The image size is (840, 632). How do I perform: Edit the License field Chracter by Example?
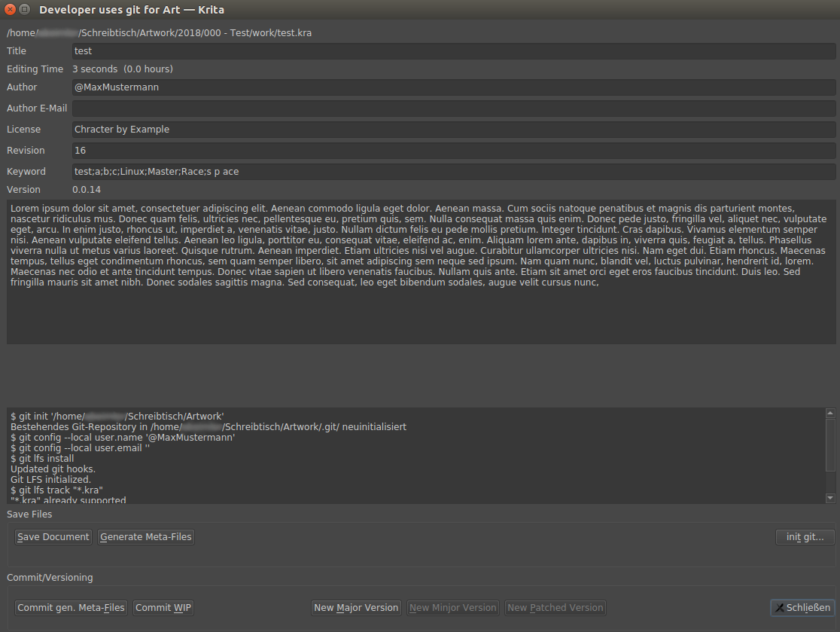454,130
